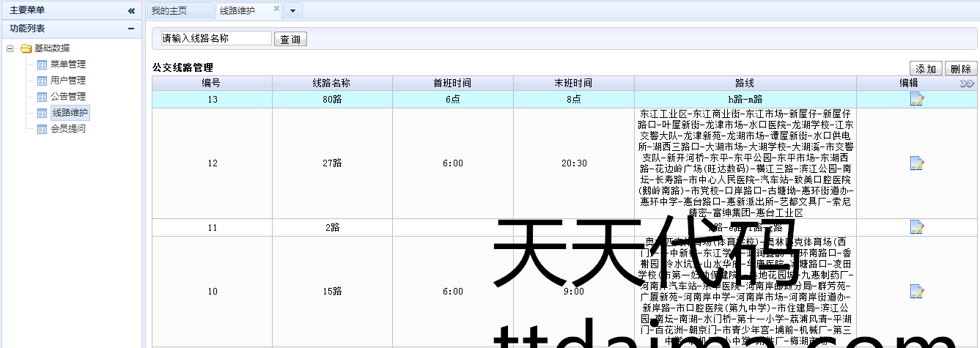Select the 线路维护 tab
This screenshot has width=980, height=348.
tap(238, 11)
